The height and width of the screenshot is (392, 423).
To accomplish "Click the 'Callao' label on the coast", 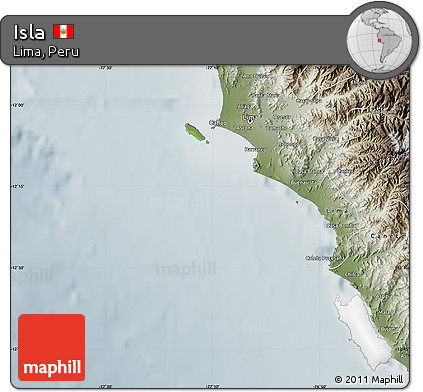I will tap(218, 123).
